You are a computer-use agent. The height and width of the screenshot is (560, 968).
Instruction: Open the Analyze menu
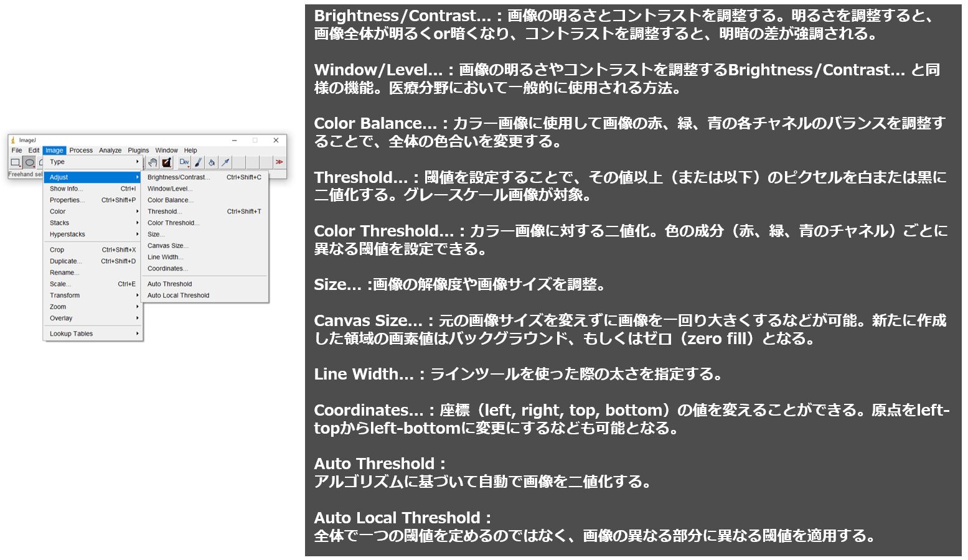[110, 150]
